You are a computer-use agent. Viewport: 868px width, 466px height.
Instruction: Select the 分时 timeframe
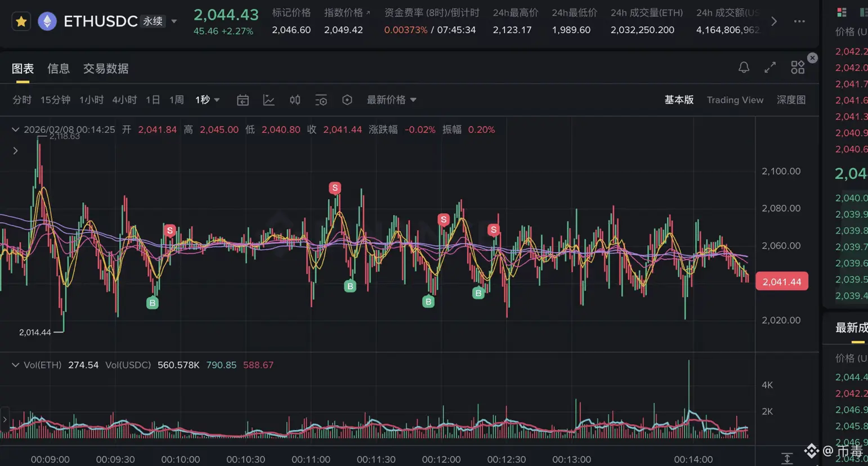(x=22, y=100)
